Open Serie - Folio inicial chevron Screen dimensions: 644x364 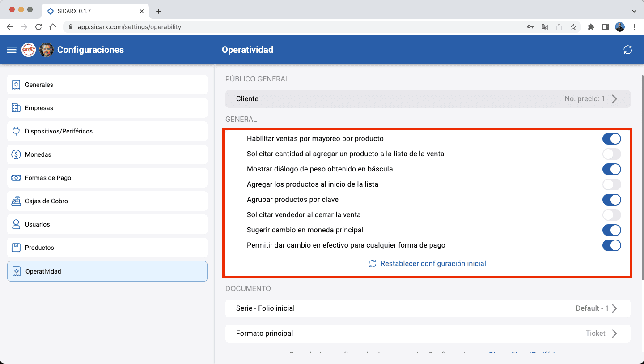pyautogui.click(x=614, y=308)
